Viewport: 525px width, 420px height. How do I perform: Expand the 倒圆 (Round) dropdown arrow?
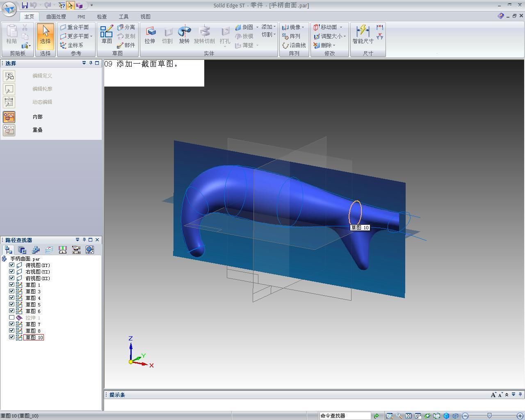[257, 27]
